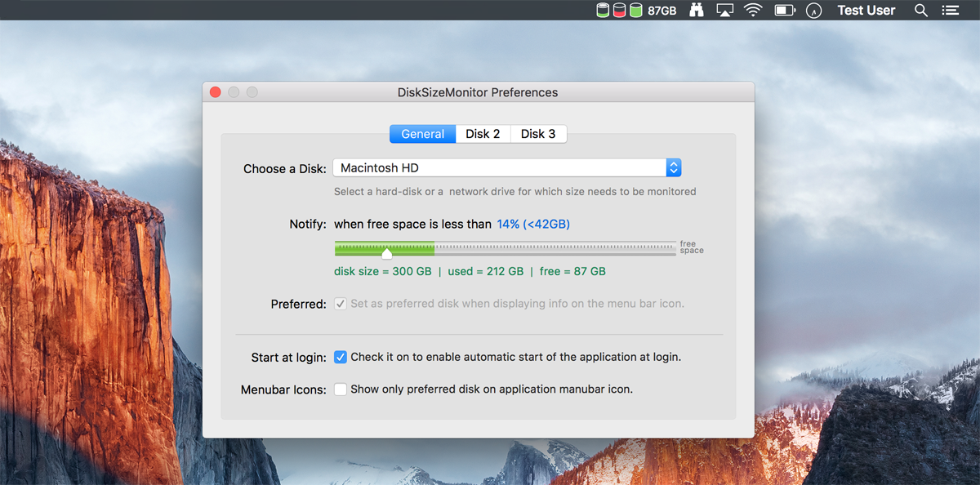This screenshot has height=485, width=980.
Task: Select the General tab
Action: (422, 134)
